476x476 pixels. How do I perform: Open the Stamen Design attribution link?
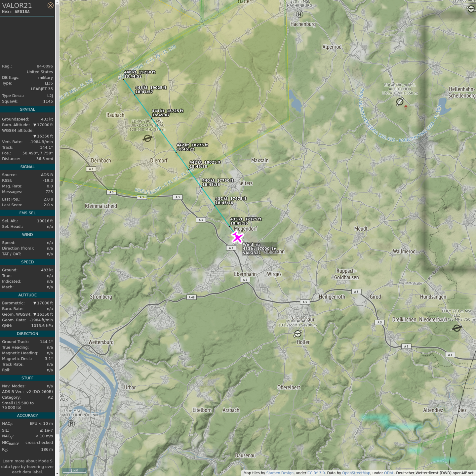tap(280, 473)
